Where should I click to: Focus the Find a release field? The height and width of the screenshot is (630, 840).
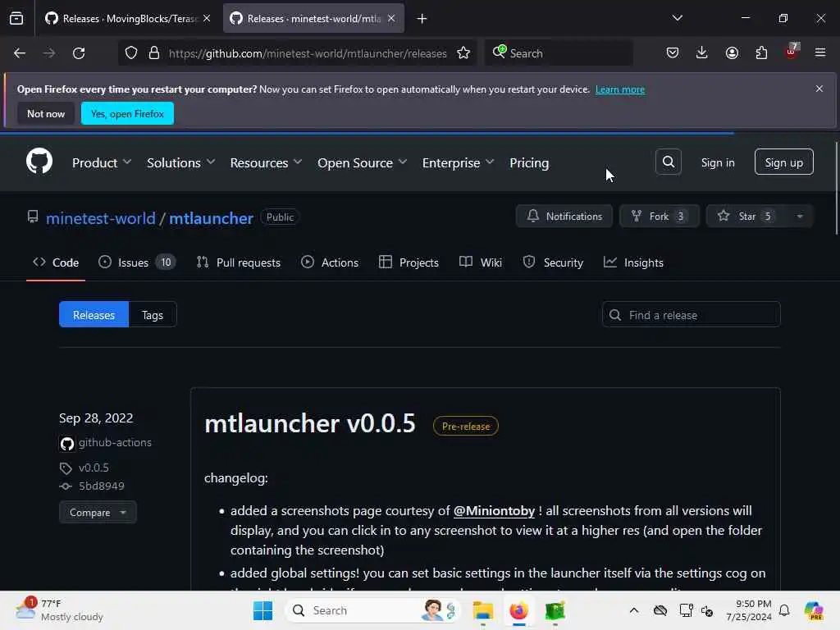691,315
